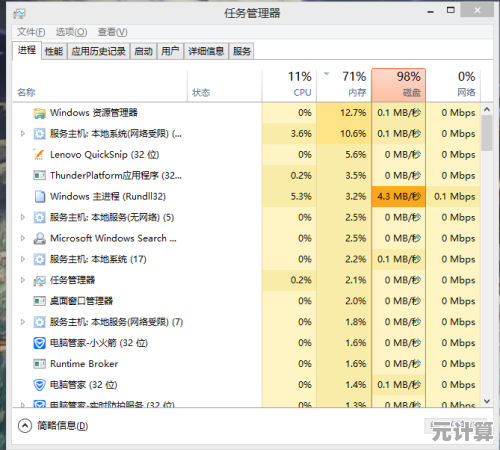Screen dimensions: 500x450
Task: Expand 服务主机: 本地服务(无网络) (5) group
Action: coord(23,217)
